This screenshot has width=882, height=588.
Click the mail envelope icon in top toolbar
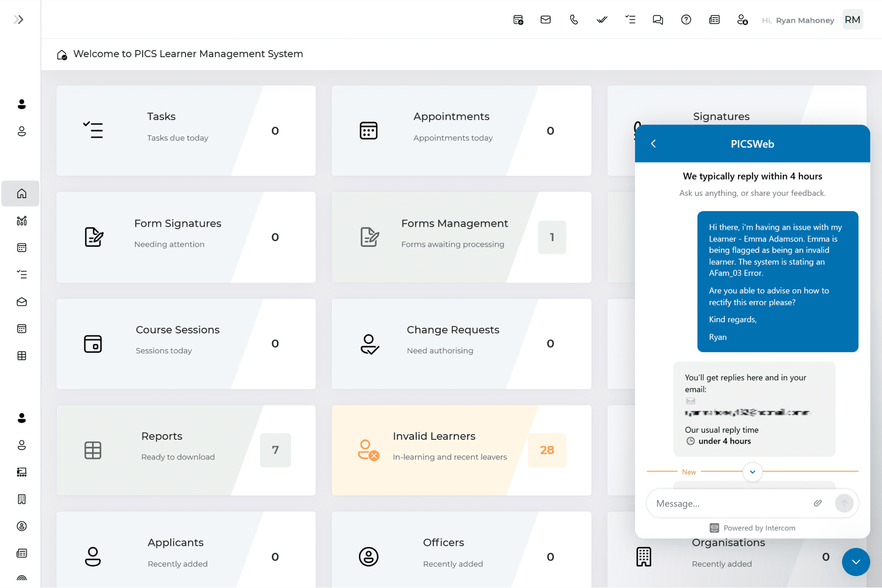coord(545,20)
